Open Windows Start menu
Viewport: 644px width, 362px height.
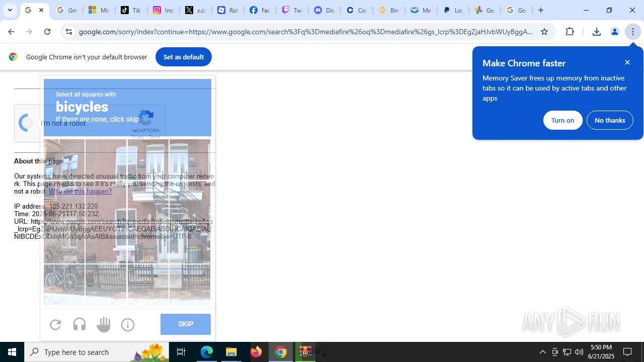click(x=12, y=352)
